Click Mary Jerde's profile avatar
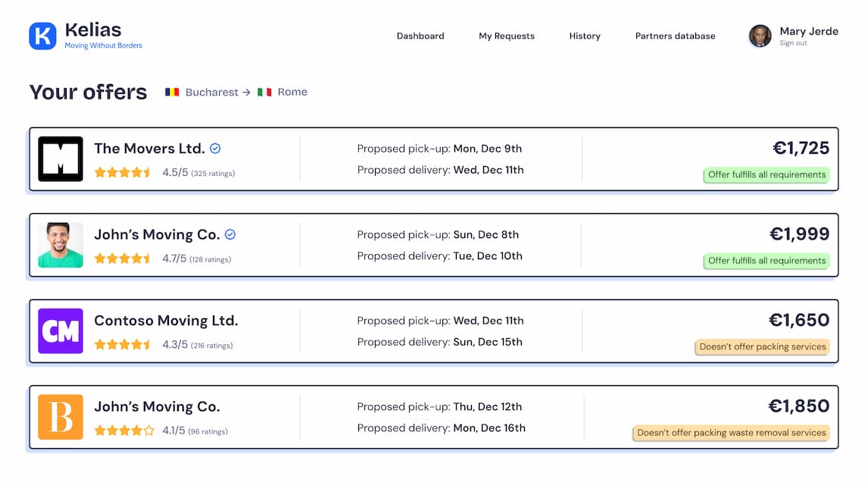 pos(760,36)
